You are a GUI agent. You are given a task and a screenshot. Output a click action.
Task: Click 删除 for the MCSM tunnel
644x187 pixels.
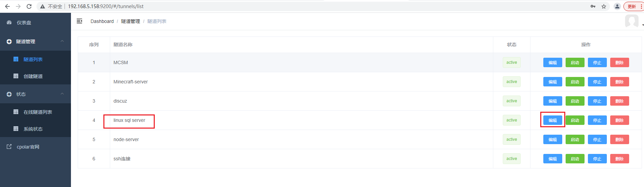coord(619,62)
